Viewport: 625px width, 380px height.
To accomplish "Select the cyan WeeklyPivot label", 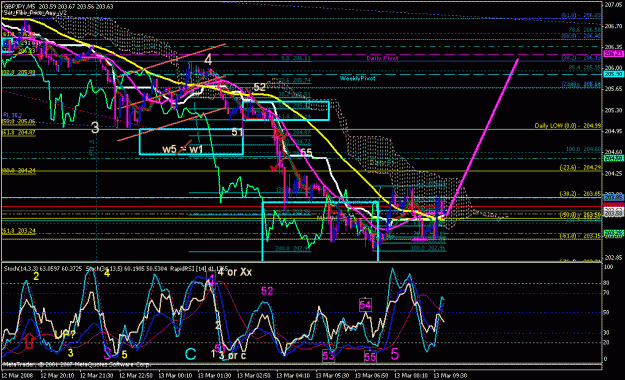I will [x=358, y=79].
